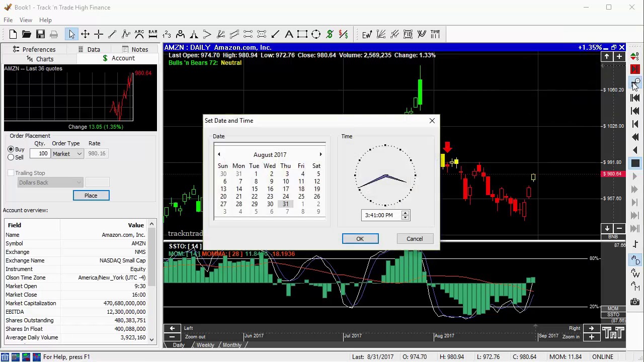This screenshot has height=362, width=644.
Task: Select the BAR counter tool
Action: coord(153,34)
